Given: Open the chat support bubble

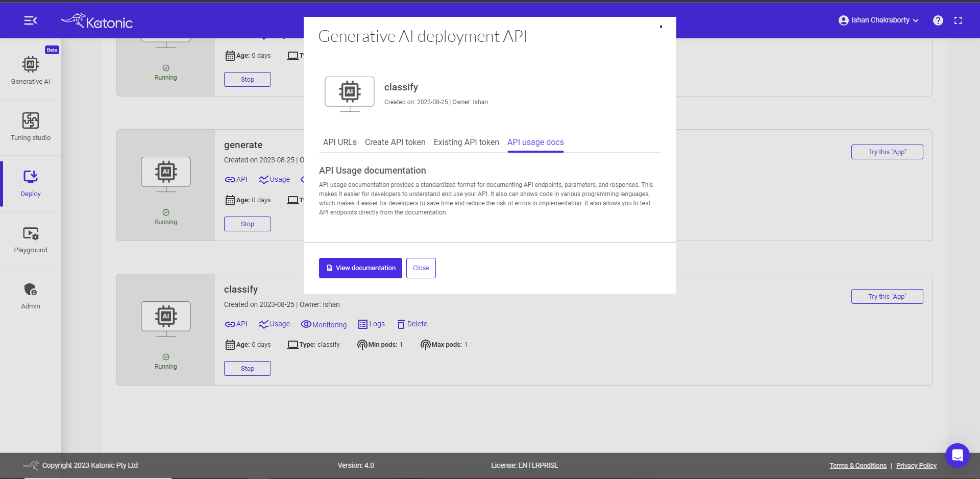Looking at the screenshot, I should (x=958, y=455).
